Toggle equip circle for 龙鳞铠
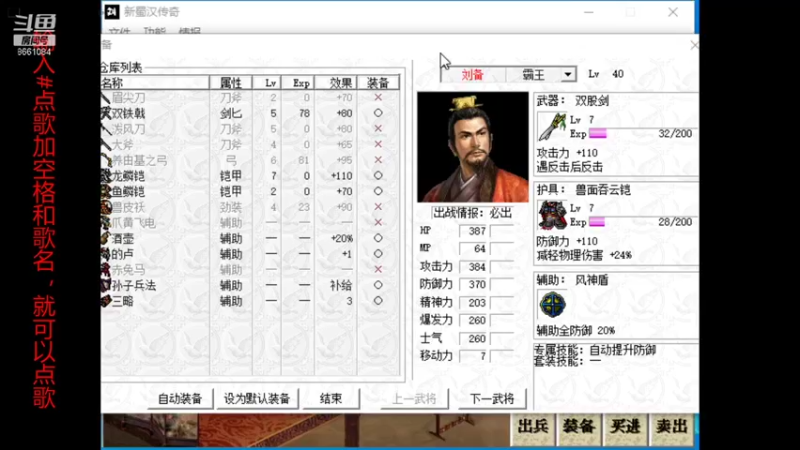 pos(378,176)
